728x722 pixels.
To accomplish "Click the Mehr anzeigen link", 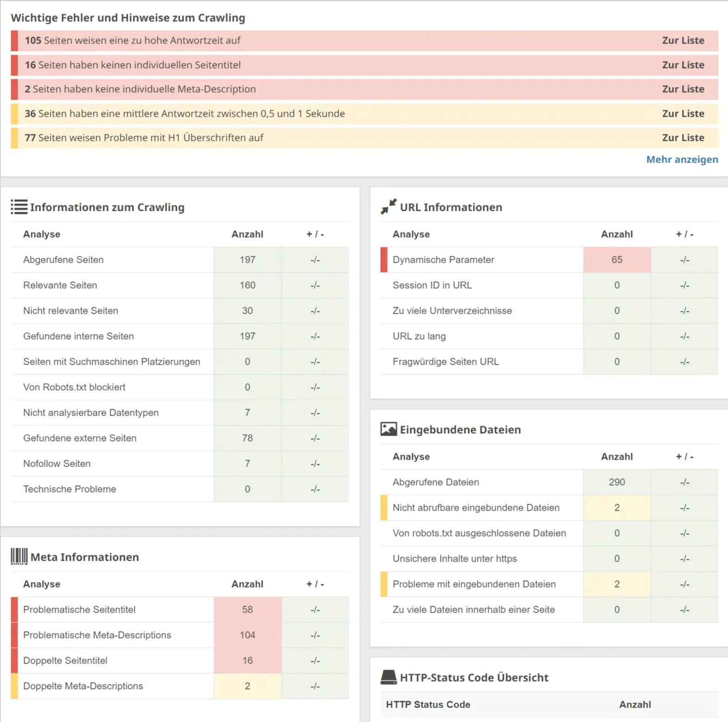I will (682, 159).
